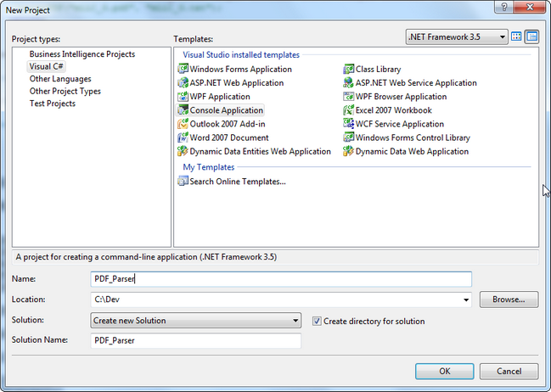551x392 pixels.
Task: Choose the Word 2007 Document template icon
Action: 183,137
